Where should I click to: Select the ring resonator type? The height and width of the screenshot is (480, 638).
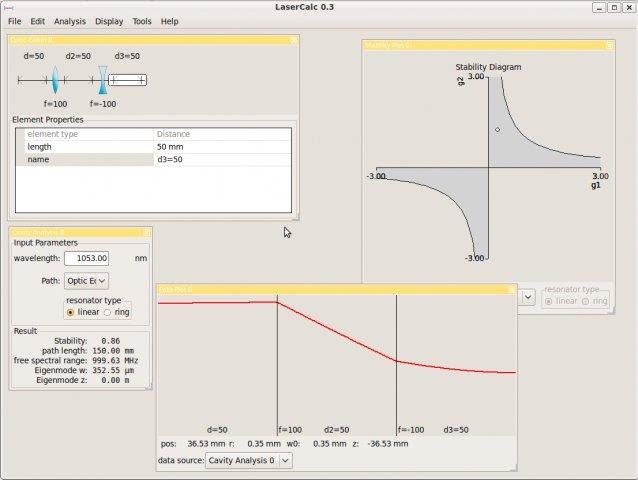point(108,312)
